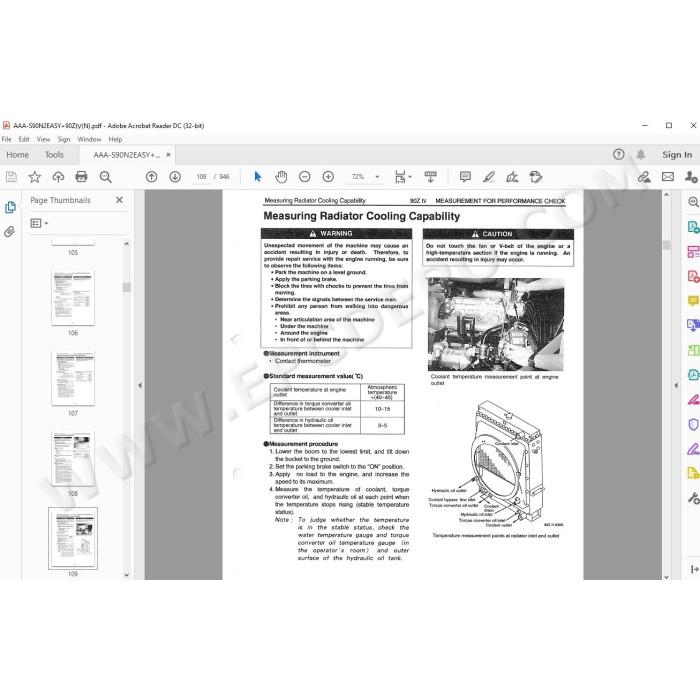Open the sign document pen icon
Image resolution: width=700 pixels, height=700 pixels.
[512, 177]
